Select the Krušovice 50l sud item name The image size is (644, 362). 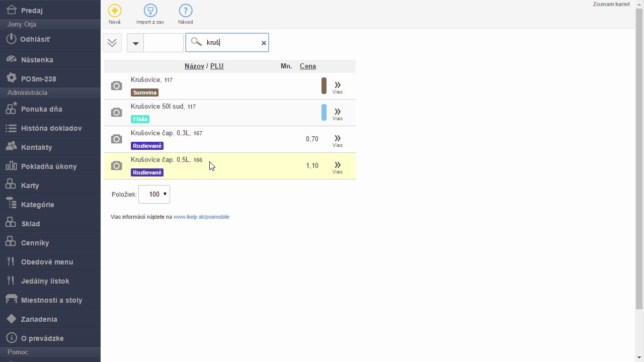click(163, 107)
